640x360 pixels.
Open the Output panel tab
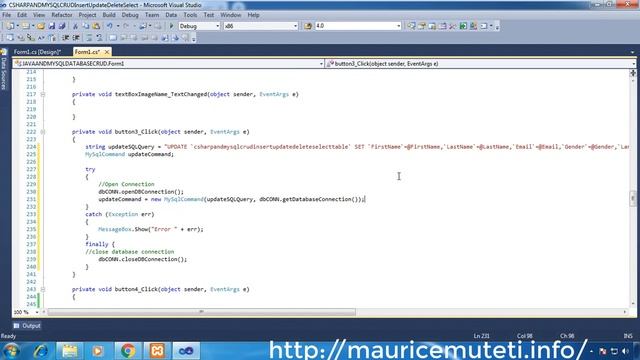pos(27,326)
